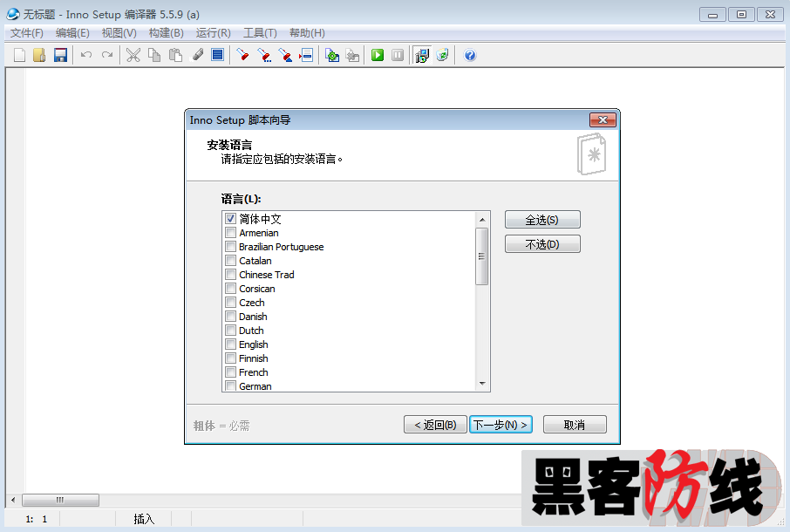Click the Find flashlight icon
The image size is (790, 532).
click(243, 55)
